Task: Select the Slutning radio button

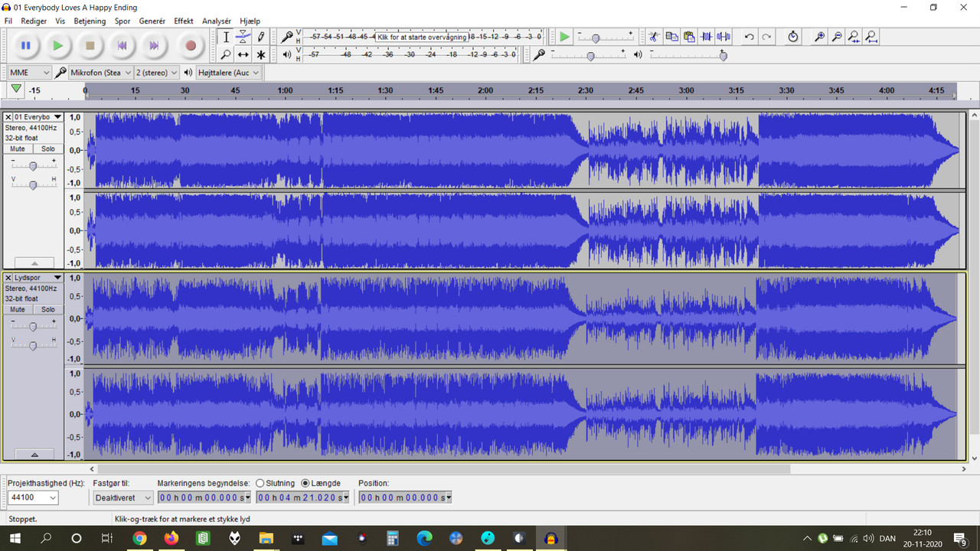Action: 260,484
